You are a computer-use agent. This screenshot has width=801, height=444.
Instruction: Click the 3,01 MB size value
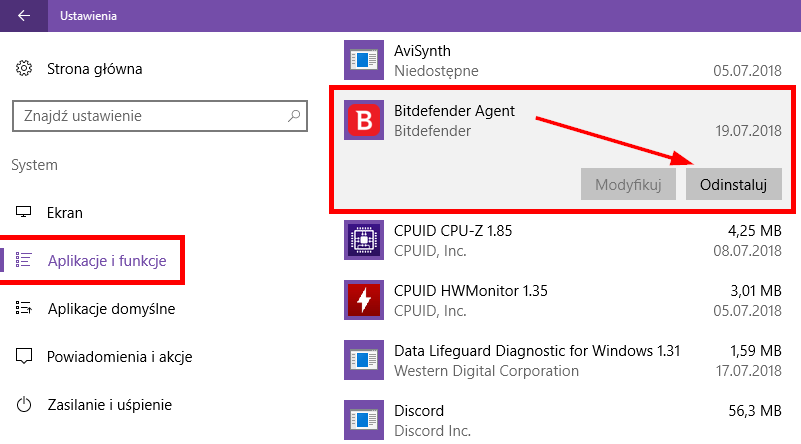[x=756, y=291]
